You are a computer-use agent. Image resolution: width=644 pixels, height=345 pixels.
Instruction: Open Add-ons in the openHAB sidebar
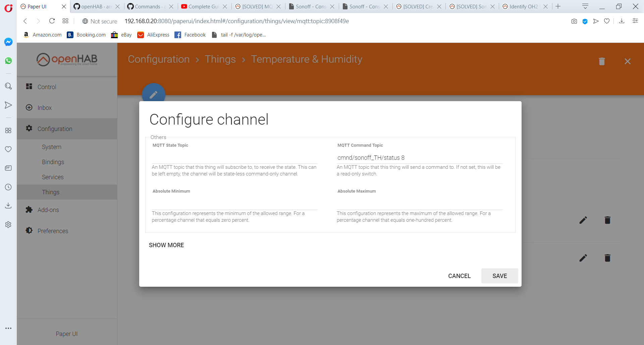[67, 210]
